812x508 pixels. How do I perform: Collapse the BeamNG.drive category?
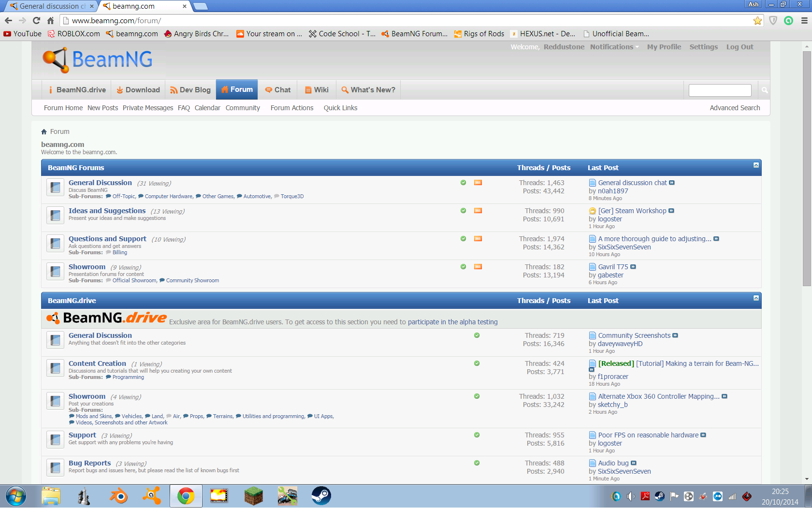pyautogui.click(x=756, y=298)
